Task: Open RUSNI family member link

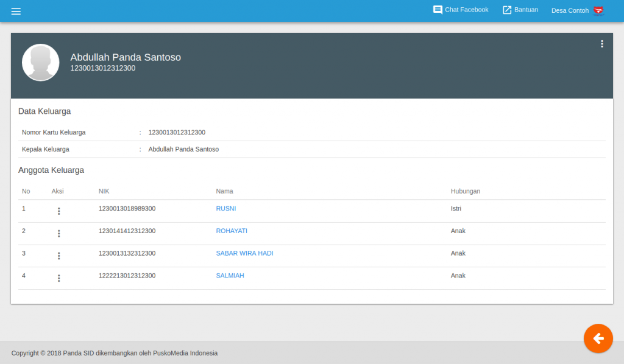Action: (x=226, y=209)
